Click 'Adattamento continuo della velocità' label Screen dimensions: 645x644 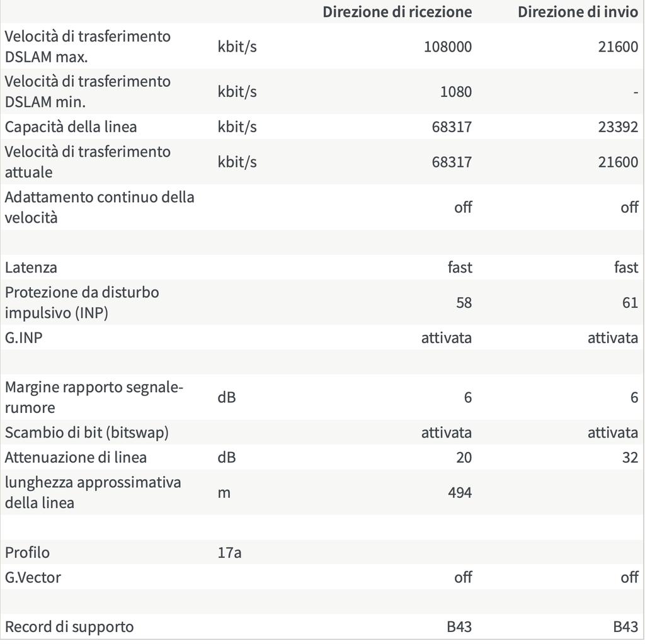pyautogui.click(x=100, y=207)
